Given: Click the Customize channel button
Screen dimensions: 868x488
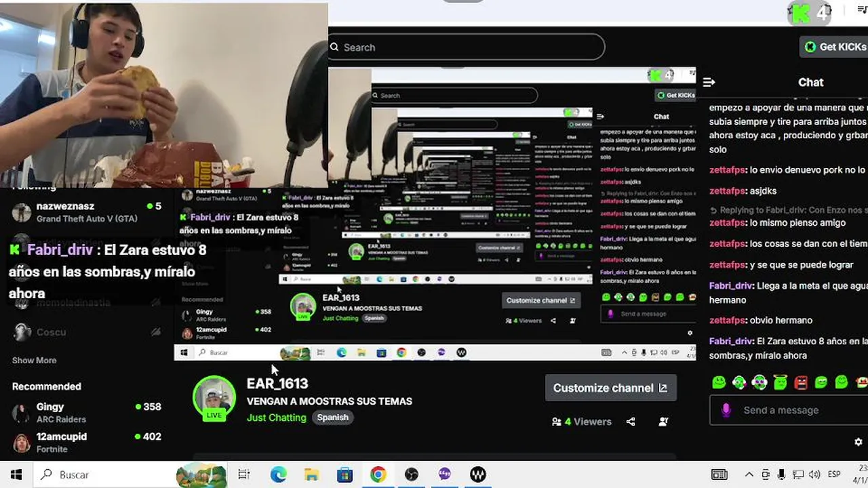Looking at the screenshot, I should point(610,388).
